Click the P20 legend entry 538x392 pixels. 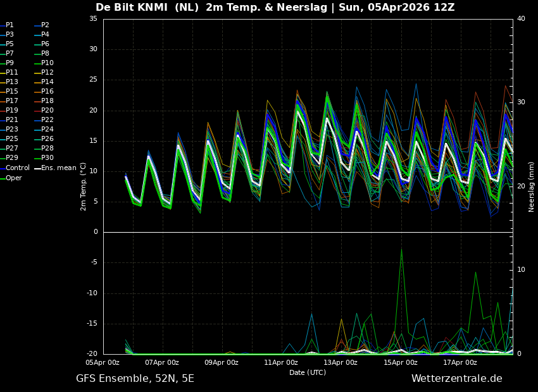click(47, 111)
